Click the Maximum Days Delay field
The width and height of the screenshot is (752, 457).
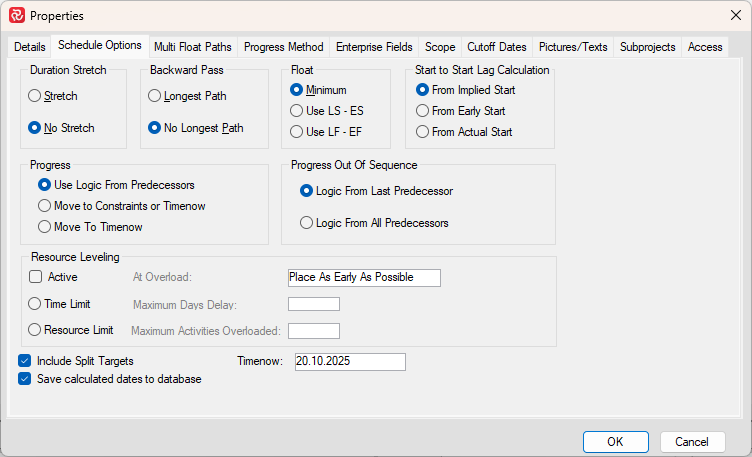(313, 304)
